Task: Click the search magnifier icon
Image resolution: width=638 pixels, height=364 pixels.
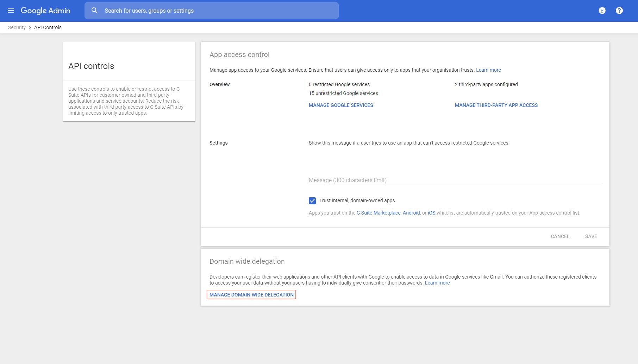Action: pos(94,11)
